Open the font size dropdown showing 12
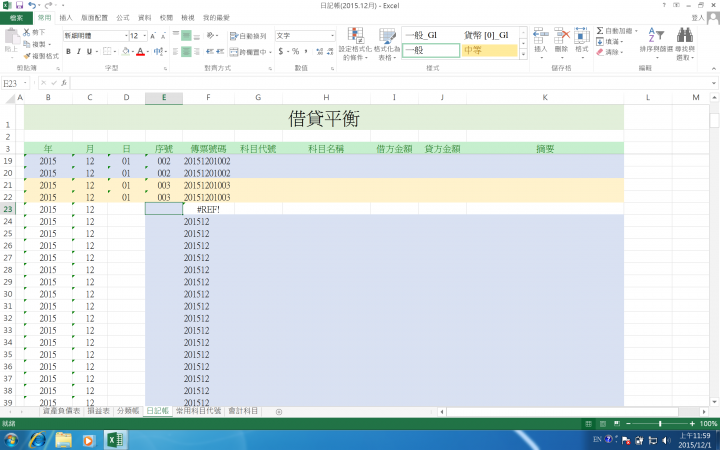The width and height of the screenshot is (720, 450). click(145, 36)
